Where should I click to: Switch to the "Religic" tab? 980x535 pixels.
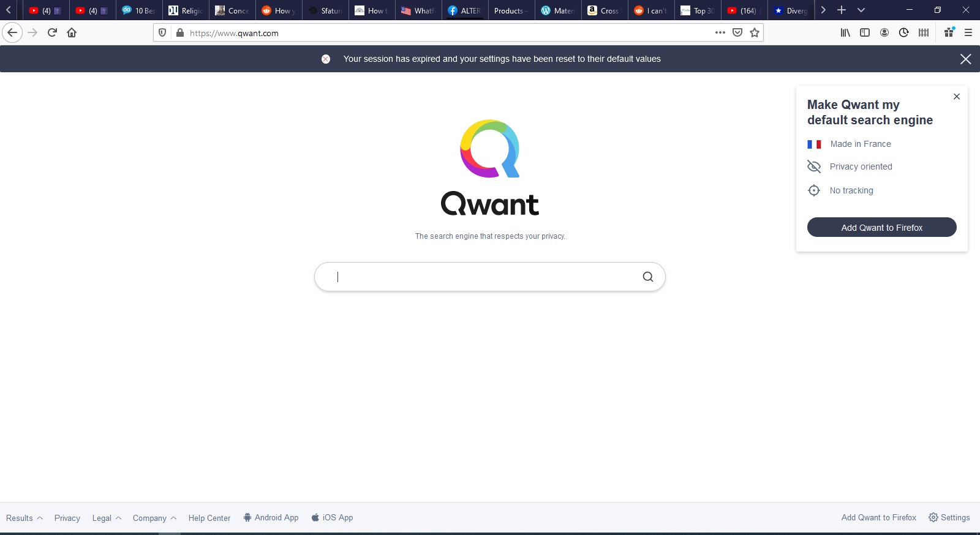(x=186, y=10)
